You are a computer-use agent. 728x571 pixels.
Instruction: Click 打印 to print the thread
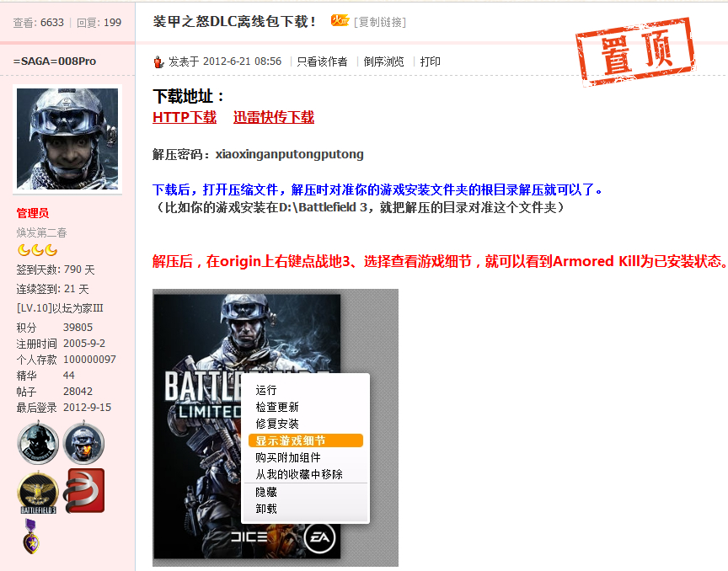(x=430, y=61)
